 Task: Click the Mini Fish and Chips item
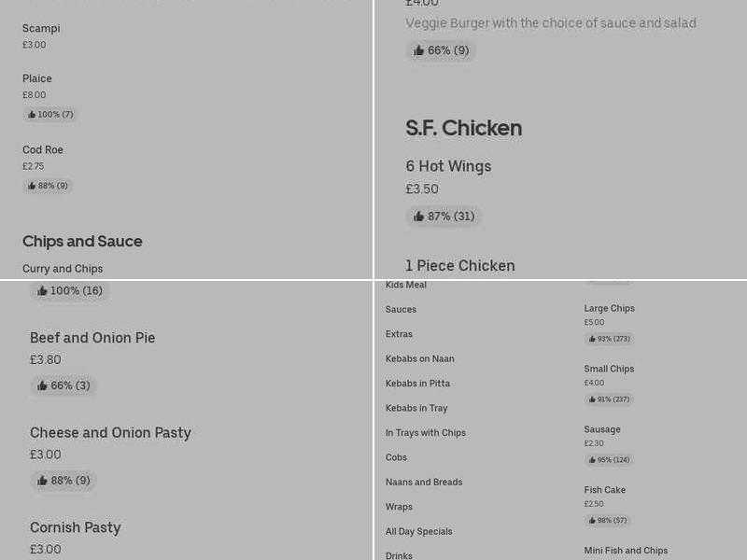(626, 551)
